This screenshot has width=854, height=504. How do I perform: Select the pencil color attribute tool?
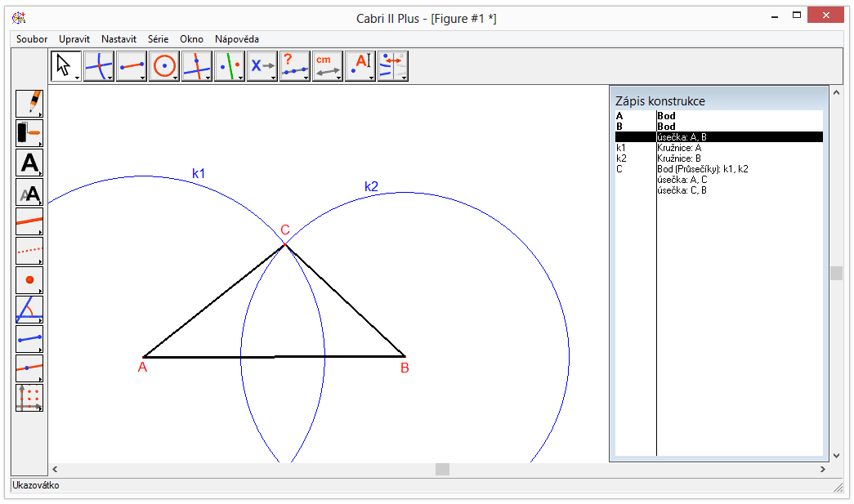(29, 104)
